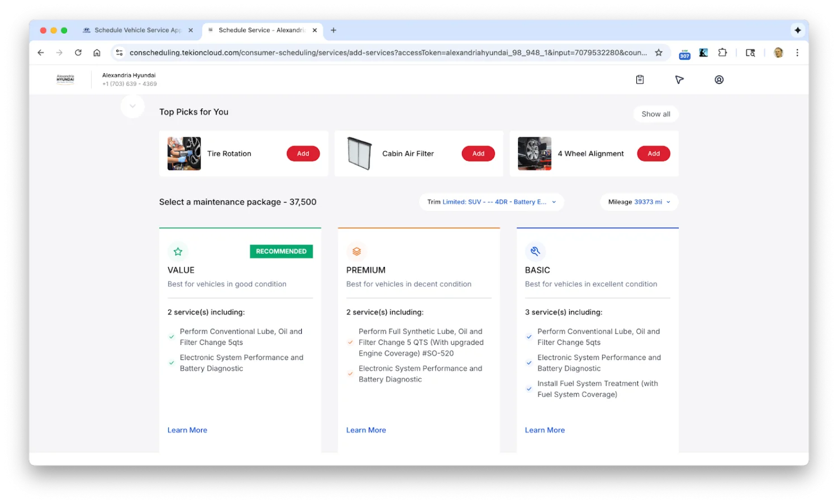The width and height of the screenshot is (838, 504).
Task: Bookmark this page with the star icon
Action: tap(659, 52)
